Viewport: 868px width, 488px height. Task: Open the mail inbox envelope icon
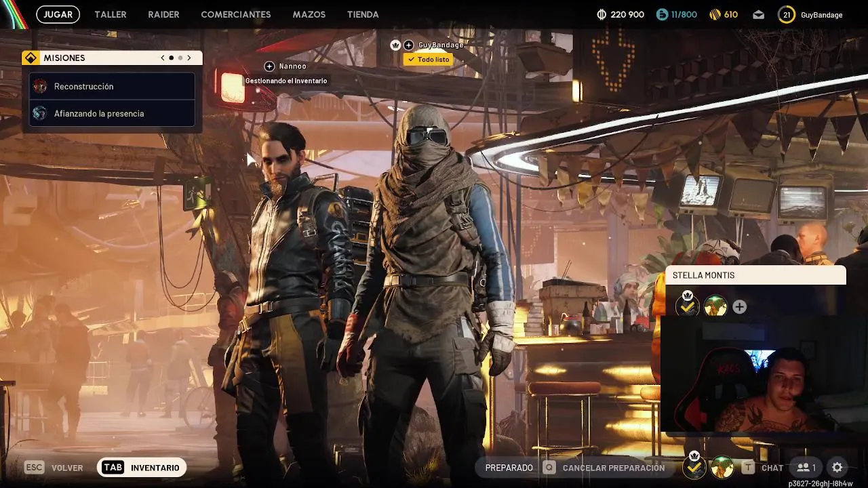(x=759, y=14)
